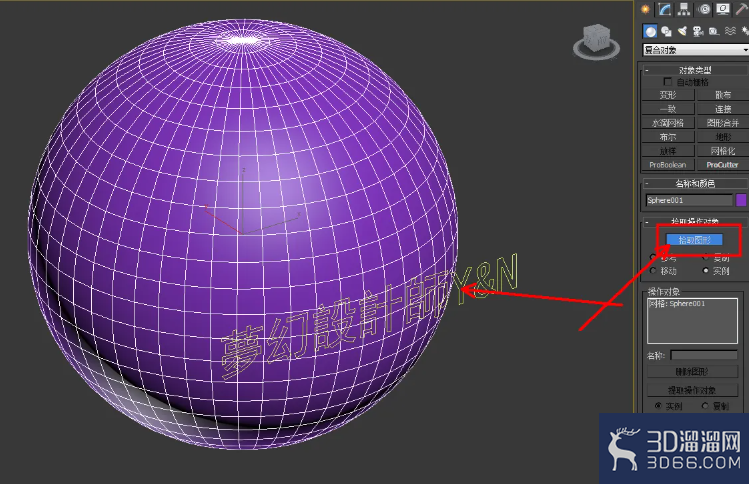Select 网格: Sphere001 in operands list

(x=677, y=303)
